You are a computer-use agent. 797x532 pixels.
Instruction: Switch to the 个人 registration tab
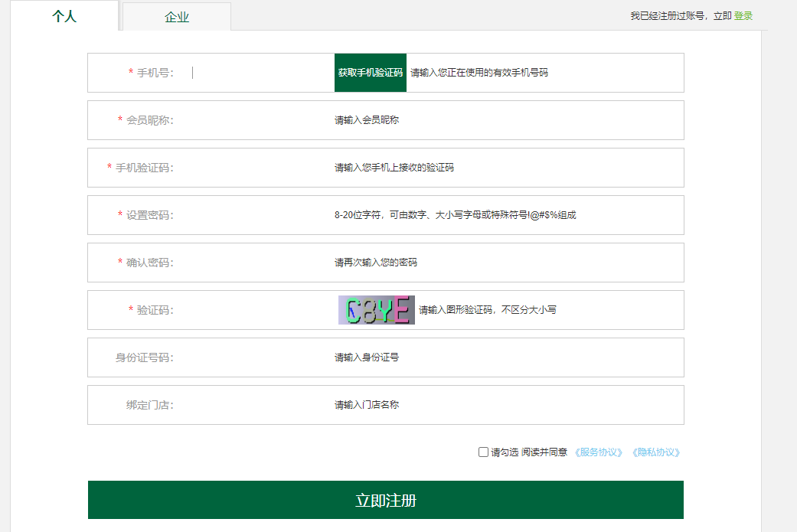64,16
